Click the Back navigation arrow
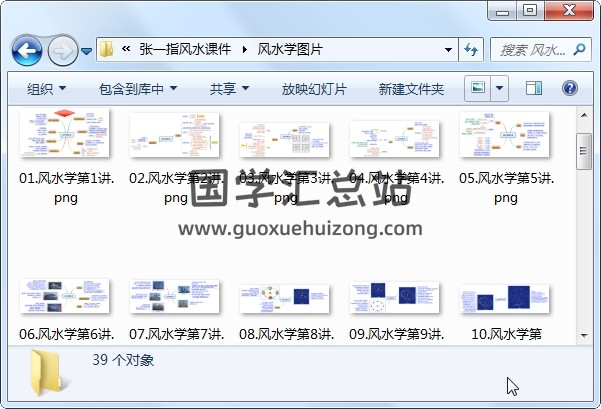Viewport: 601px width, 409px height. [25, 50]
